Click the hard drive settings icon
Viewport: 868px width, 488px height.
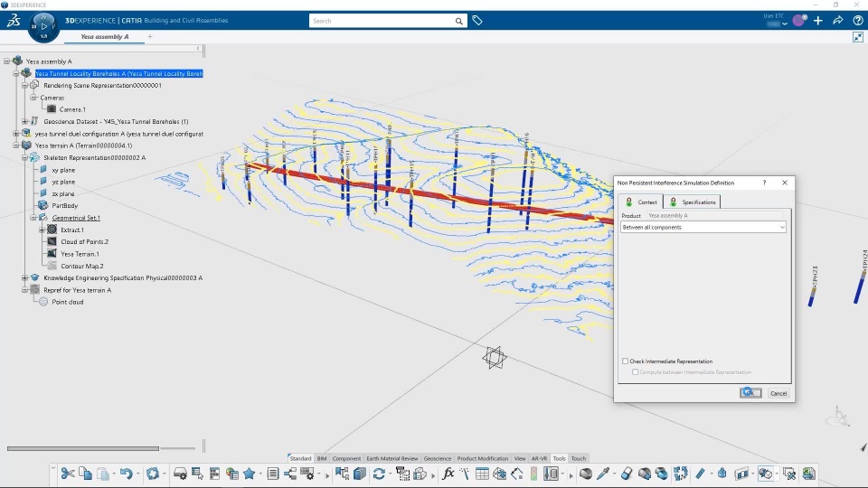coord(180,474)
